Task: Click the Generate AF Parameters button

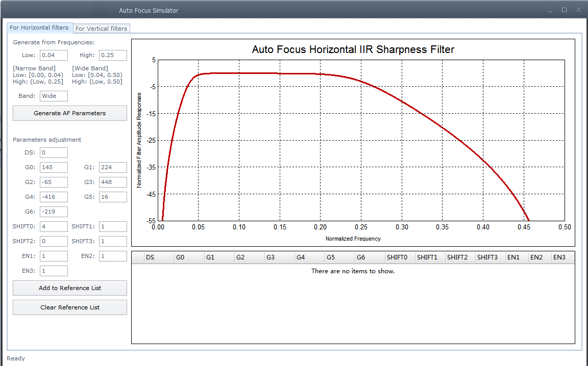Action: (70, 113)
